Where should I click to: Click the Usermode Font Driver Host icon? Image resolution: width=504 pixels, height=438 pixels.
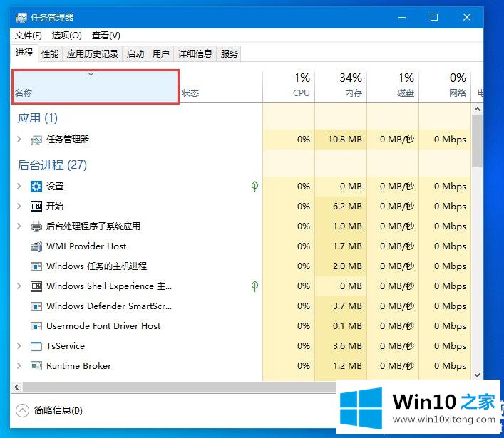(x=36, y=326)
